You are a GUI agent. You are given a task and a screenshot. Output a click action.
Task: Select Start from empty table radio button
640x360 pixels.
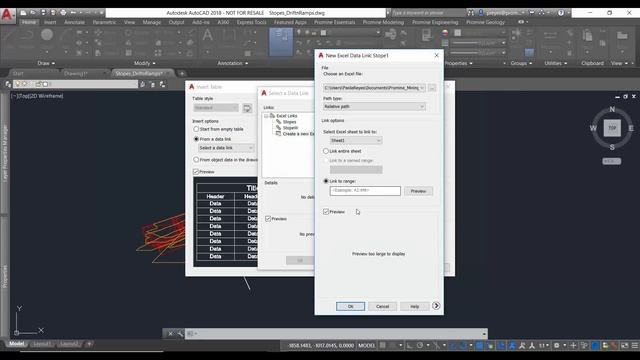click(x=196, y=129)
